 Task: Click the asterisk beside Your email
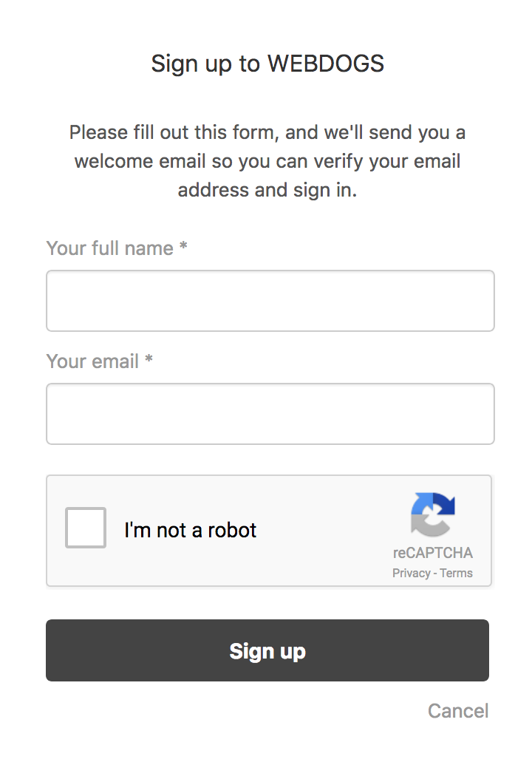click(x=149, y=358)
